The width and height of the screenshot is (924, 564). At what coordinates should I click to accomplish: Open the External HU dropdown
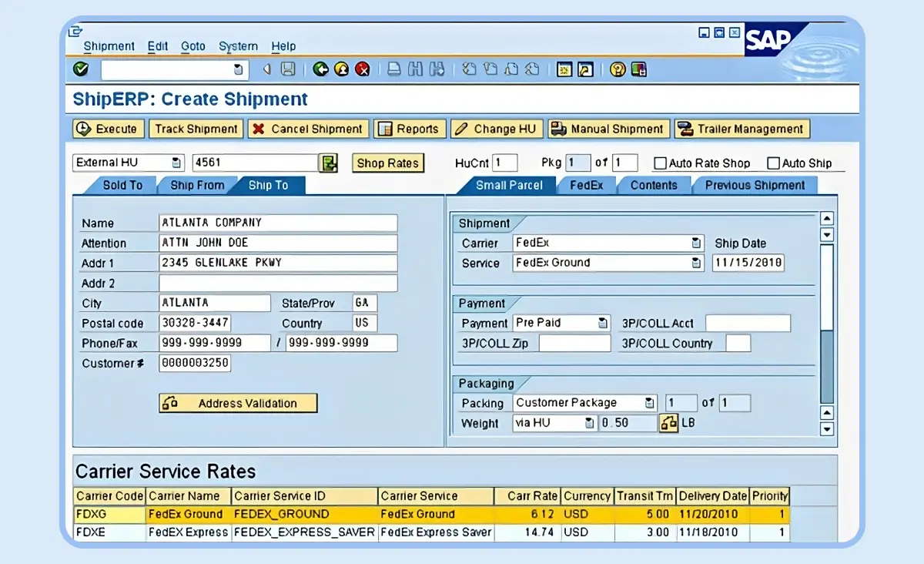click(x=176, y=163)
